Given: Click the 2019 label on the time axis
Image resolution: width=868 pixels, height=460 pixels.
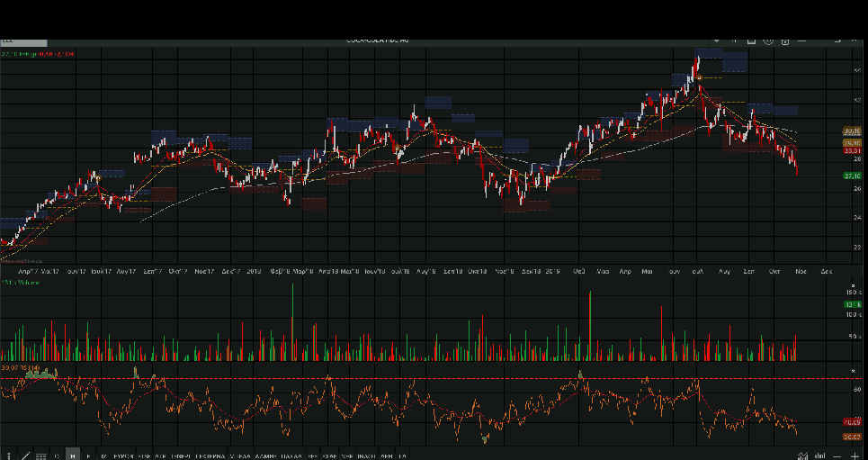Looking at the screenshot, I should (x=553, y=270).
